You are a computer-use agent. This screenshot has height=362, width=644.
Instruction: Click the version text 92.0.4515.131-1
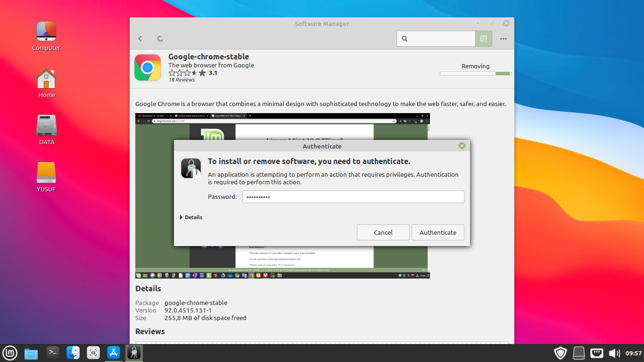pyautogui.click(x=188, y=310)
